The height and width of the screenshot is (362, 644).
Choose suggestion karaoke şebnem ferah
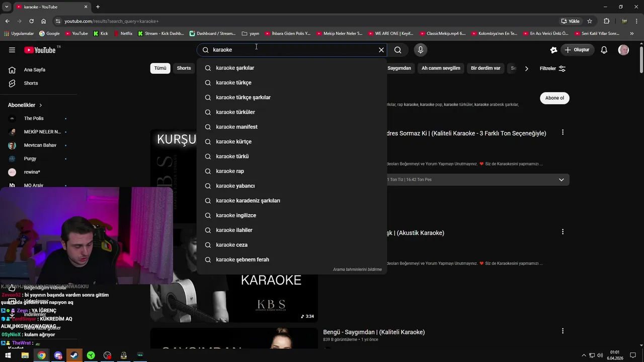click(292, 259)
